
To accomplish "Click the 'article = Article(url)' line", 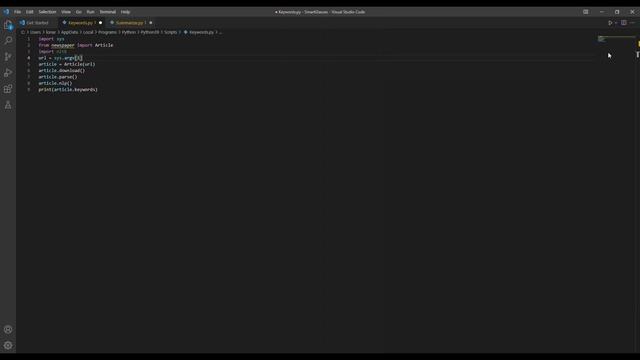I will tap(67, 64).
